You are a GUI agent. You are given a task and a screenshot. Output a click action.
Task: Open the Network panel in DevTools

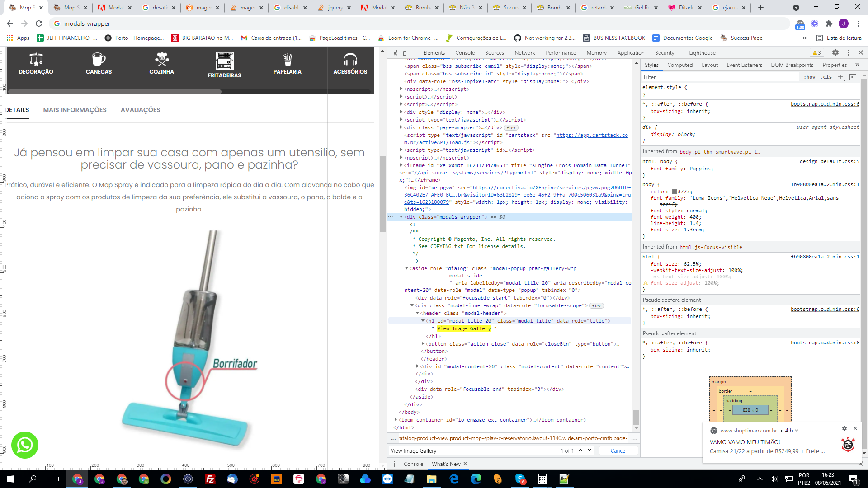(524, 52)
